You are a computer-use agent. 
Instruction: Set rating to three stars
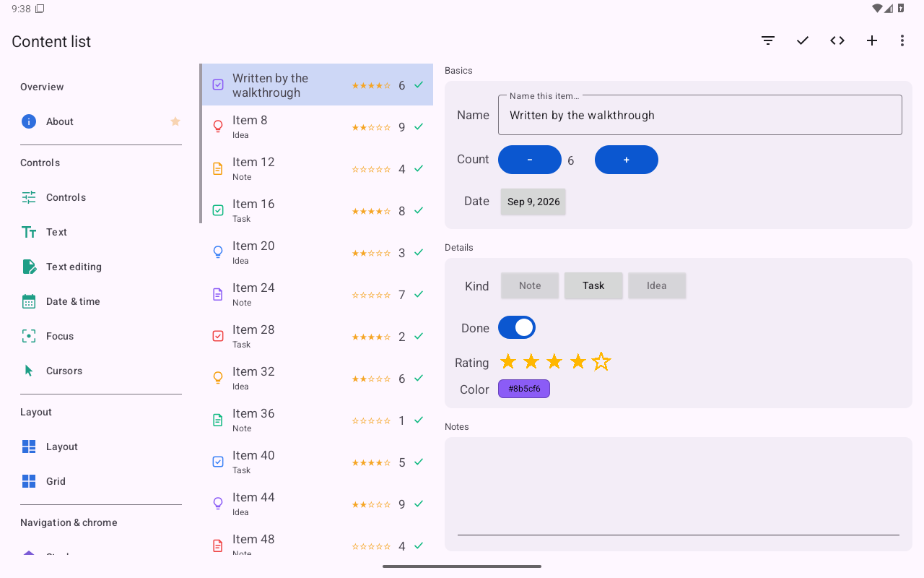554,361
